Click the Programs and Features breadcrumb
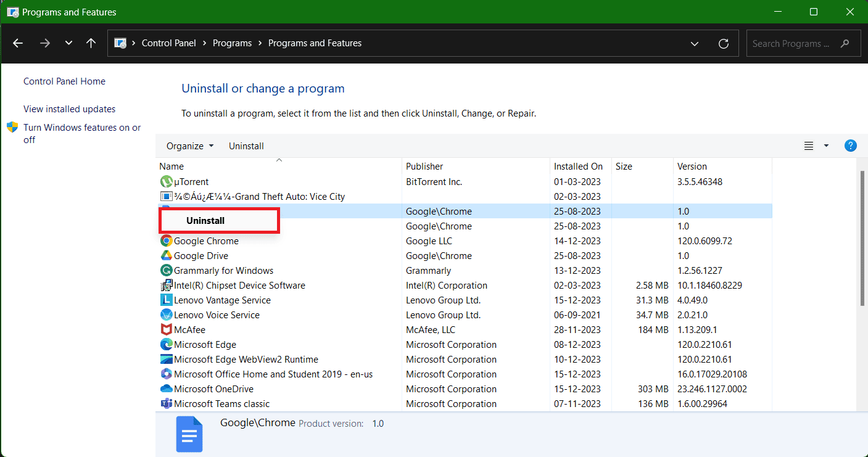The width and height of the screenshot is (868, 457). tap(315, 43)
